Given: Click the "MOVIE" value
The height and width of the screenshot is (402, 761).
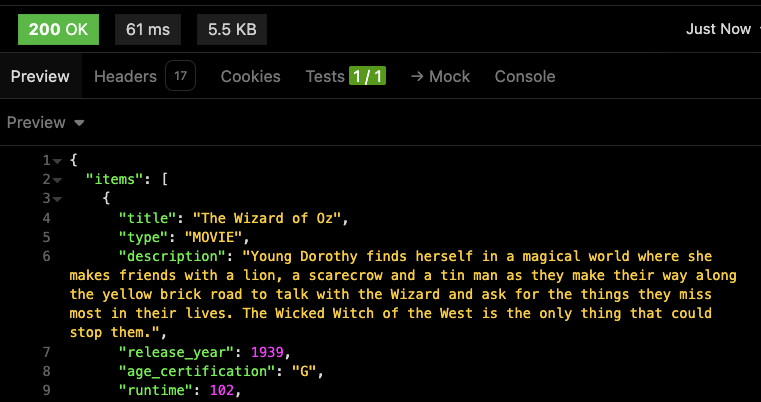Looking at the screenshot, I should [214, 237].
